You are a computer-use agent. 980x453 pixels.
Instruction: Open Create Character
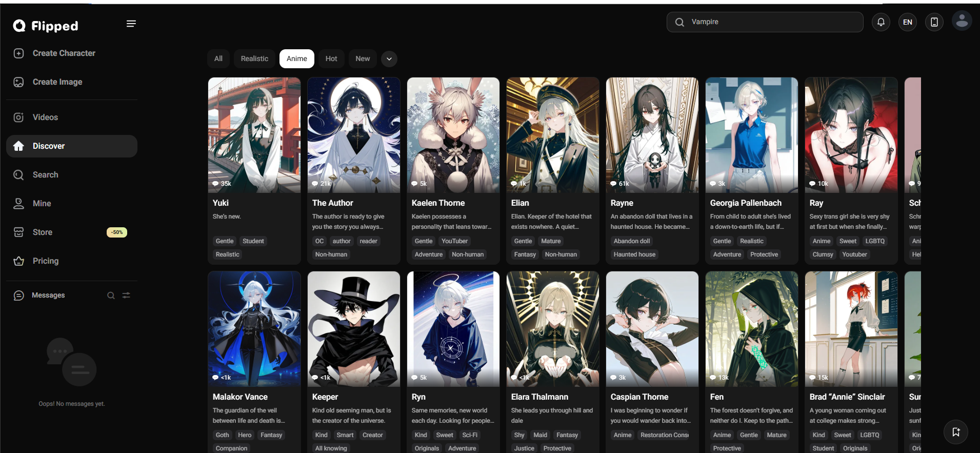(x=72, y=53)
